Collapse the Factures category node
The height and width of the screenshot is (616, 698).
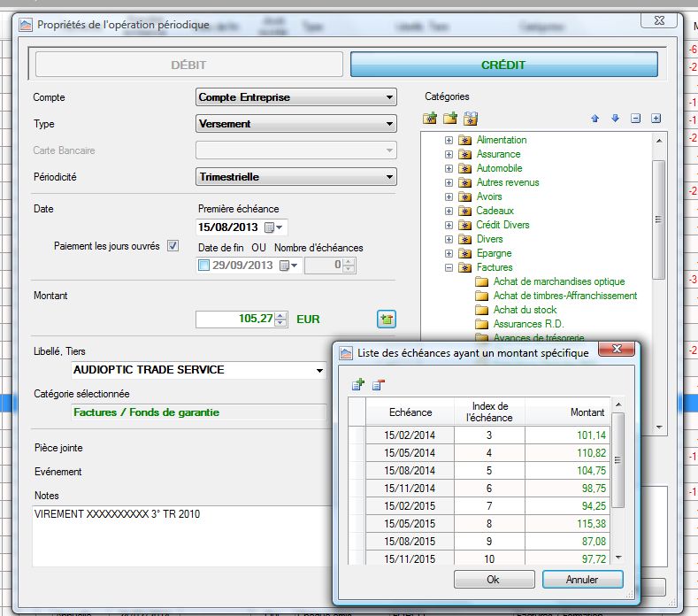pos(449,267)
